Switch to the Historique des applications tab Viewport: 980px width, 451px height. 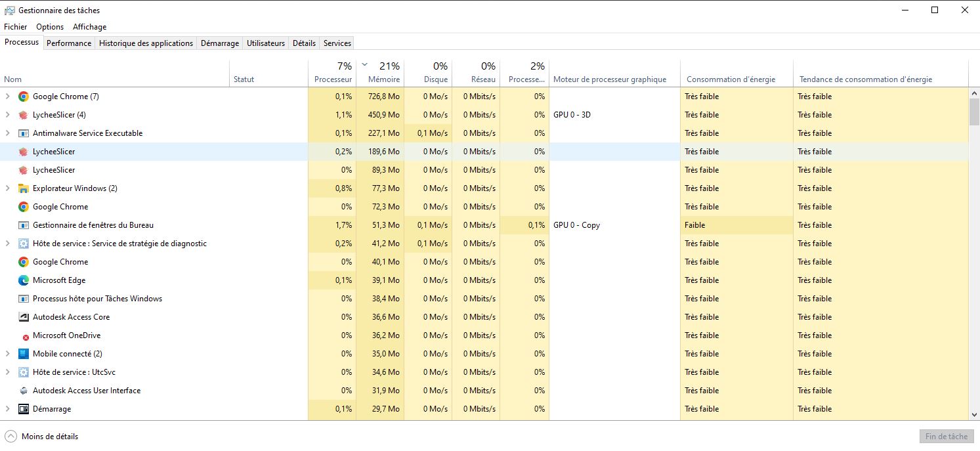point(146,43)
